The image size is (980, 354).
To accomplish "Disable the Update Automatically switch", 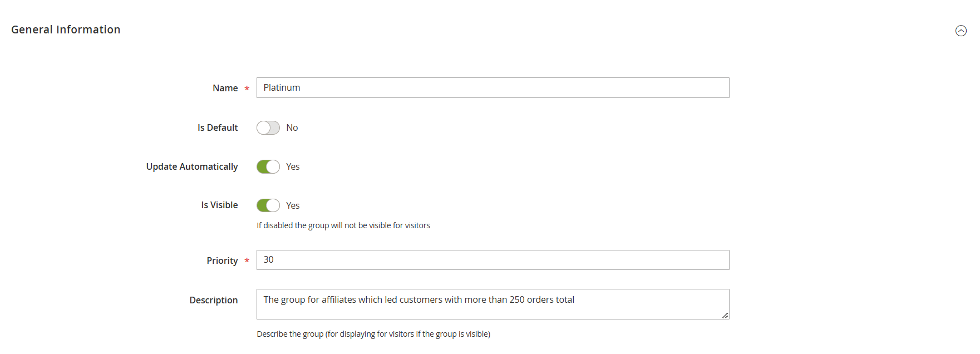I will 268,166.
